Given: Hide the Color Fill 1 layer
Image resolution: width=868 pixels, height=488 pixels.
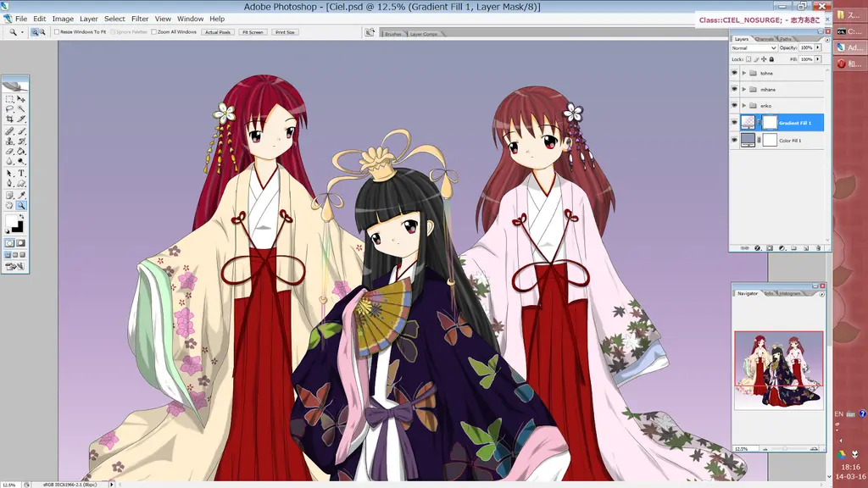Looking at the screenshot, I should point(734,140).
